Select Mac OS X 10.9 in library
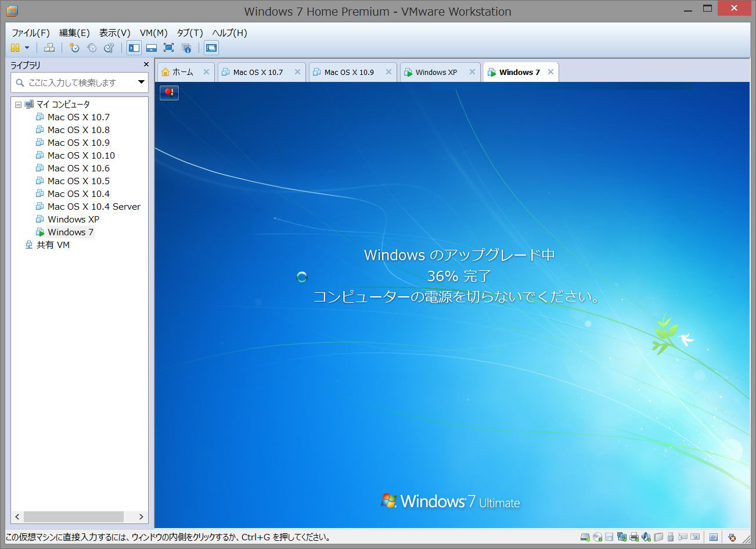 point(78,142)
